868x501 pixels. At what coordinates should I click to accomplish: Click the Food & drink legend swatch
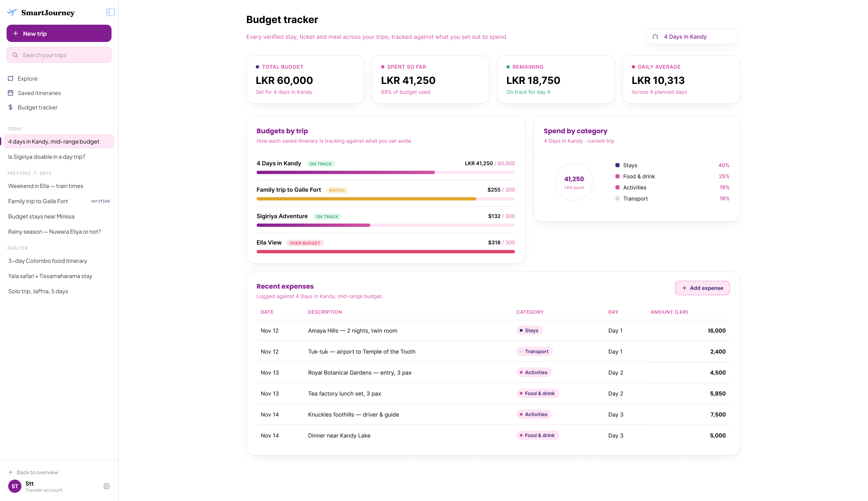(x=617, y=176)
